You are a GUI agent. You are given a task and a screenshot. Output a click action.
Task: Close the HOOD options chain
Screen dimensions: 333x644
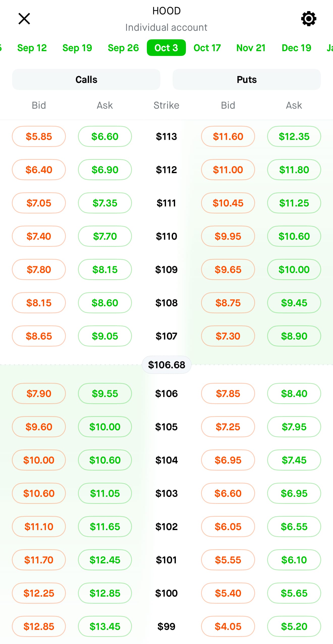click(x=24, y=19)
